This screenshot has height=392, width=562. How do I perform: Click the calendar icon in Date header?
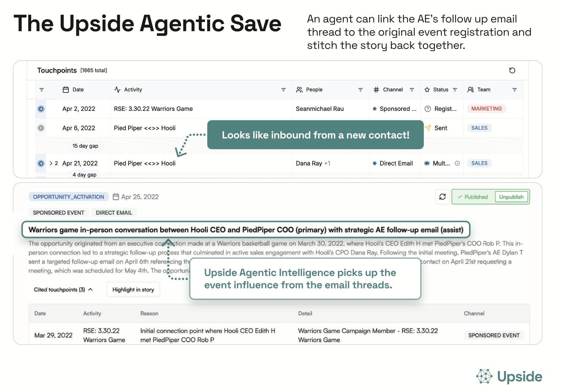click(66, 90)
